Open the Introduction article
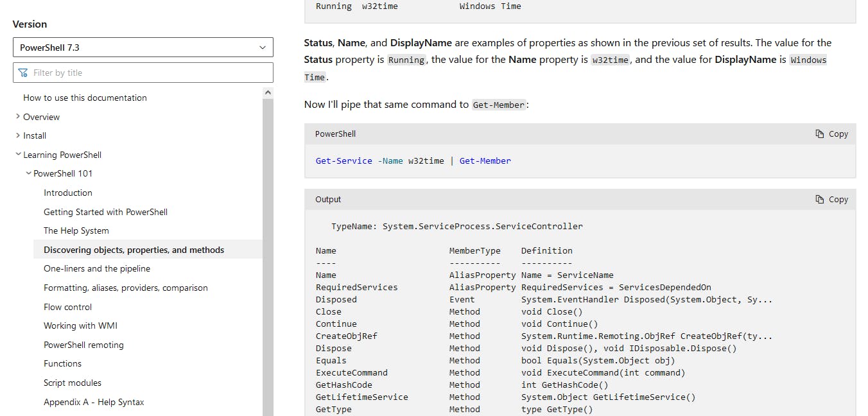Image resolution: width=868 pixels, height=416 pixels. [x=68, y=193]
